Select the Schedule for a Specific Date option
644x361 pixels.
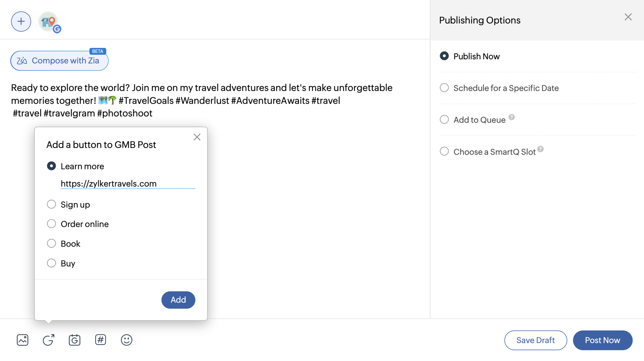[x=444, y=87]
